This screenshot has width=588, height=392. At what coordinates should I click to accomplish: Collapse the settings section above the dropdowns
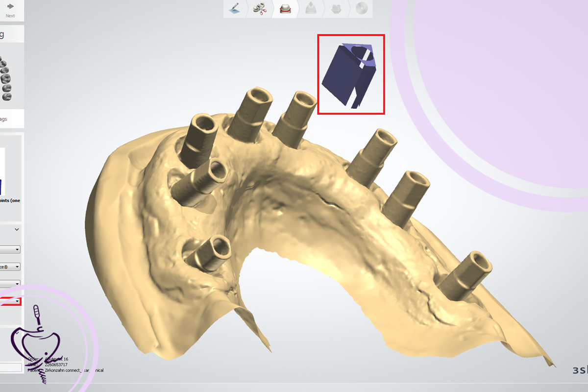coord(17,229)
